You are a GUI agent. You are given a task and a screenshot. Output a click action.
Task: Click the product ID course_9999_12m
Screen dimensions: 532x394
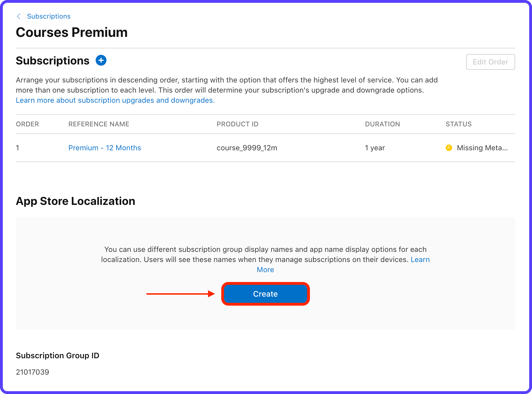(x=247, y=147)
